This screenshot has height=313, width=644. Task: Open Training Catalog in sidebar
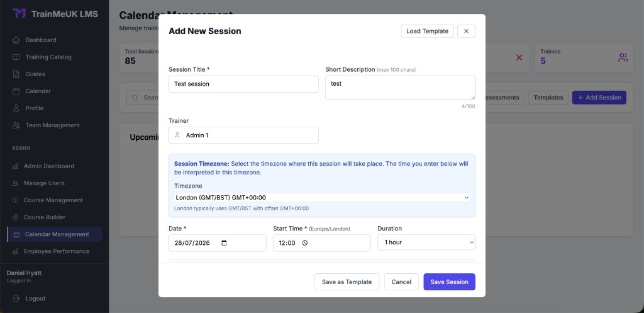48,57
